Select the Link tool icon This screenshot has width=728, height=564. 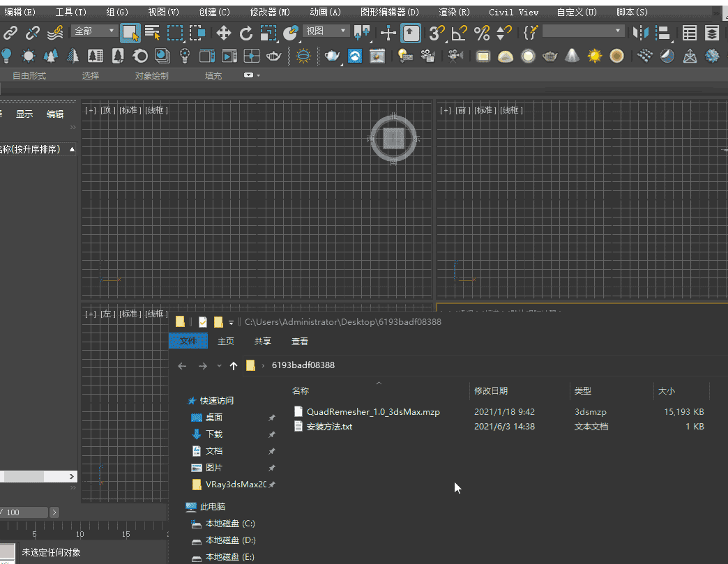tap(10, 33)
